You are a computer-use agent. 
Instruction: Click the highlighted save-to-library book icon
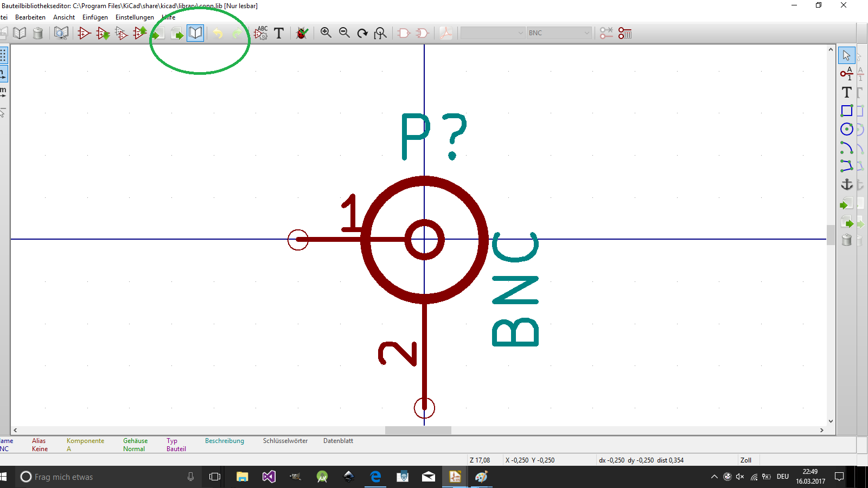[x=195, y=33]
